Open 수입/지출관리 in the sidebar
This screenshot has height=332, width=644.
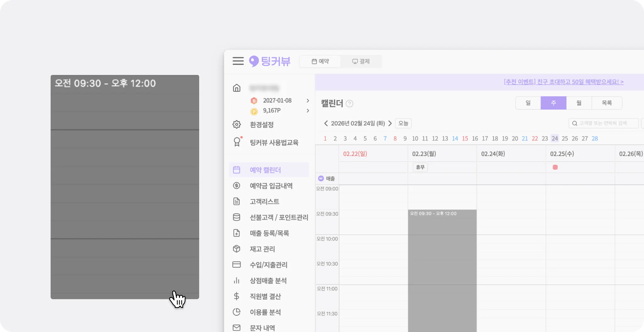269,265
